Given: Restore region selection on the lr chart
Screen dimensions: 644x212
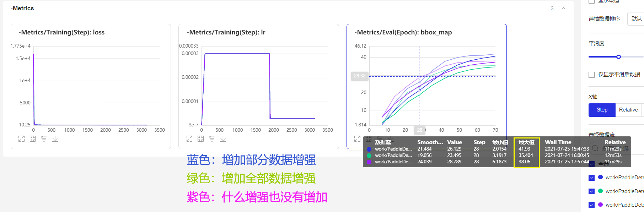Looking at the screenshot, I should (201, 139).
